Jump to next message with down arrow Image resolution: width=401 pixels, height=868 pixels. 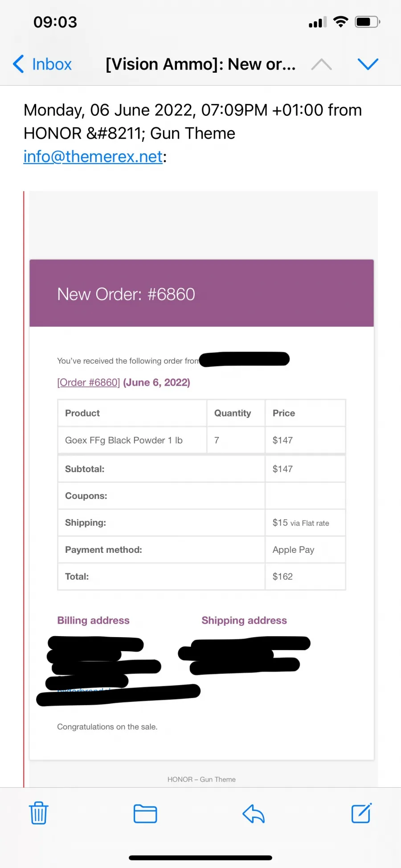point(368,64)
